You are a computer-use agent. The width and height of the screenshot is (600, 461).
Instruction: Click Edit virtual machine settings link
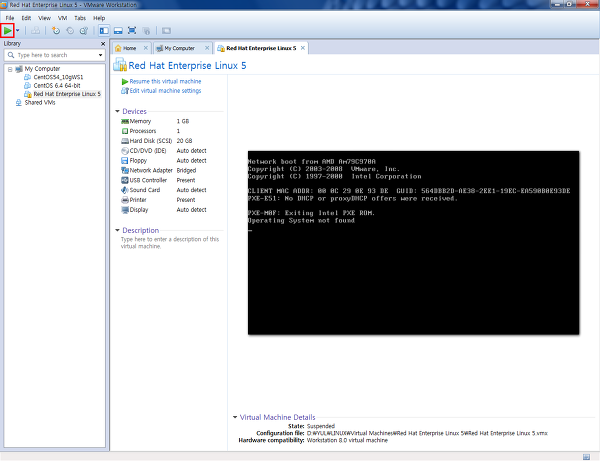(x=165, y=91)
